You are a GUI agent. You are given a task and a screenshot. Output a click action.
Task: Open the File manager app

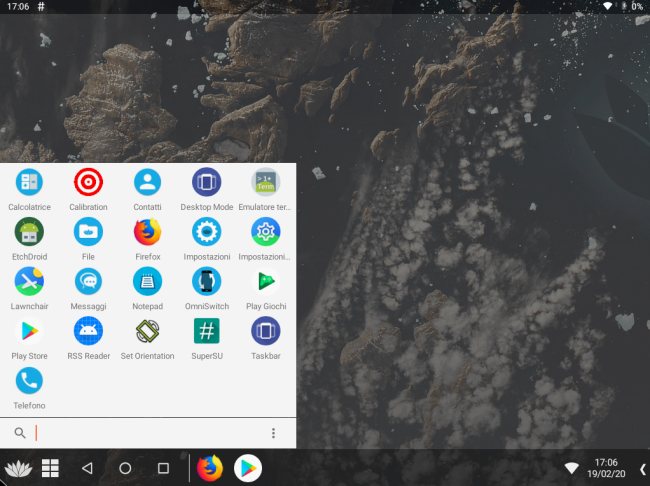click(x=88, y=232)
